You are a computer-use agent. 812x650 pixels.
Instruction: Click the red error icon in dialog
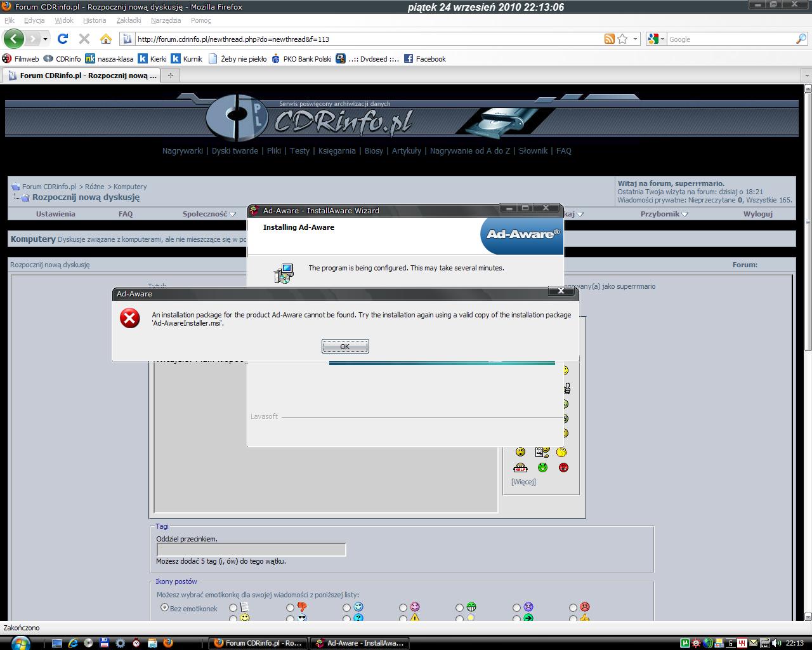(130, 318)
